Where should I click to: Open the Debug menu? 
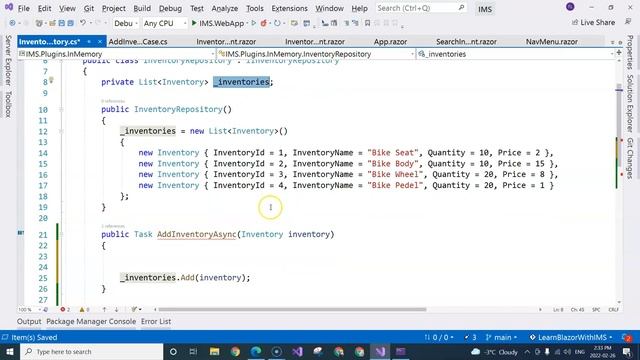pyautogui.click(x=170, y=8)
